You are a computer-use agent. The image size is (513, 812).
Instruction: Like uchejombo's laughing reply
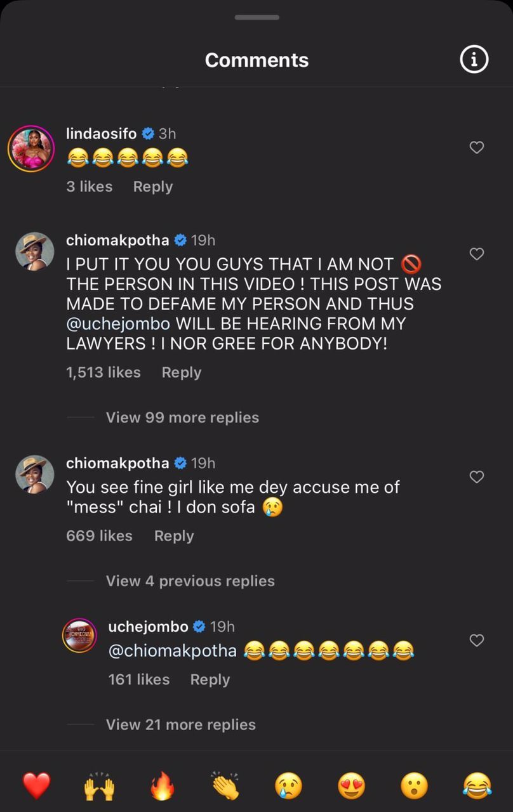476,641
